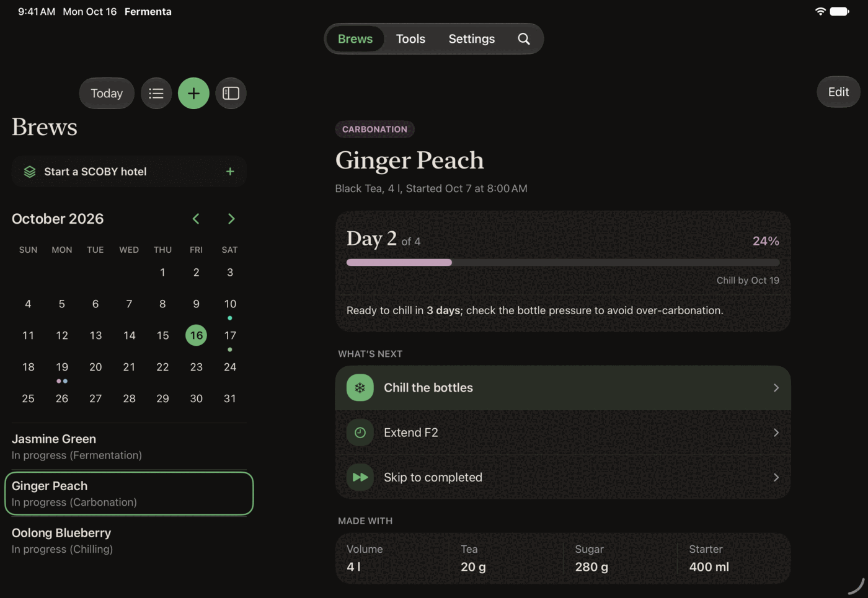Select October 10 on calendar

tap(230, 304)
